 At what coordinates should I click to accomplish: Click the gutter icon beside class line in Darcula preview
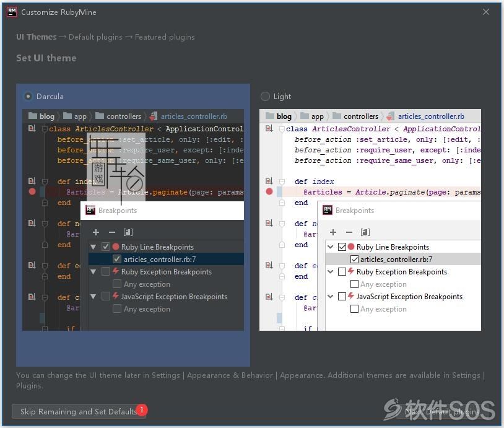[32, 129]
